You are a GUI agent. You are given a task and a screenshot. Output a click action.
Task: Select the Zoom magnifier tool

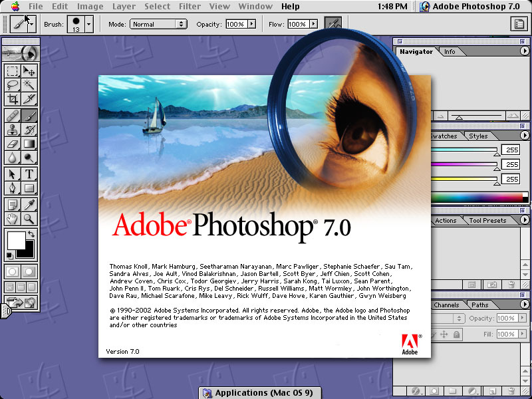pos(29,218)
